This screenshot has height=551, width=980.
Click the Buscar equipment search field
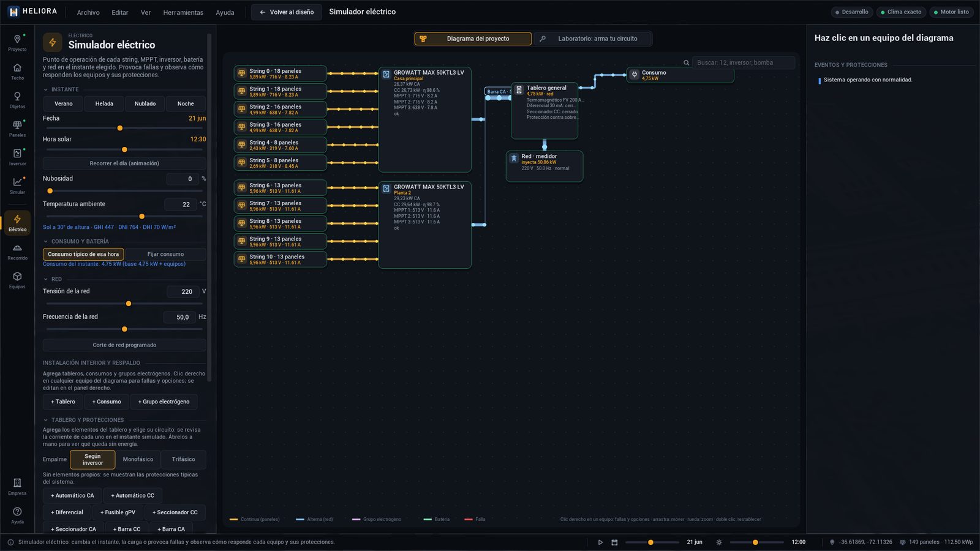744,62
